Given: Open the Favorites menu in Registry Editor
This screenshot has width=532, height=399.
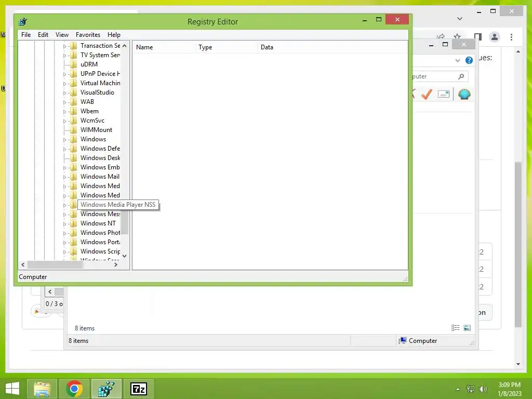Looking at the screenshot, I should tap(88, 35).
